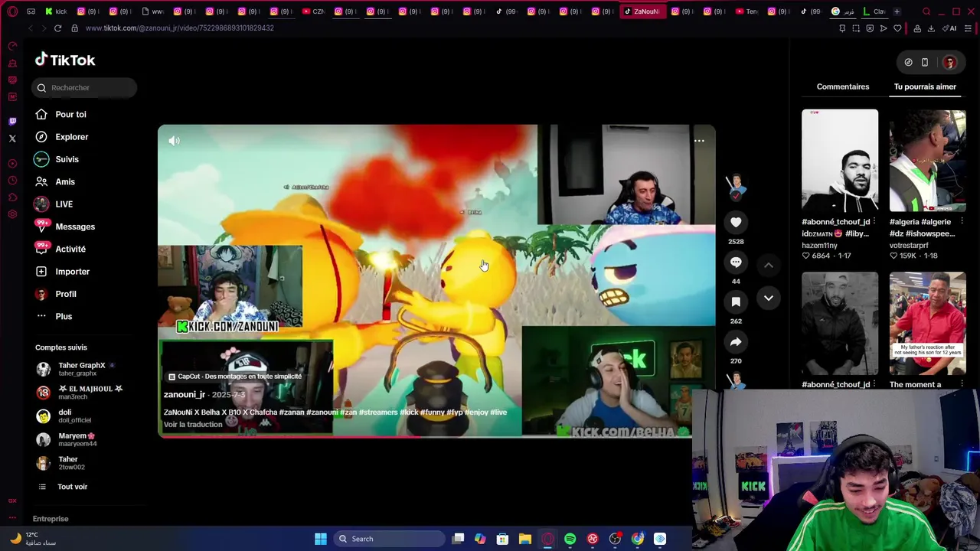
Task: Reload the page in browser toolbar
Action: coord(57,28)
